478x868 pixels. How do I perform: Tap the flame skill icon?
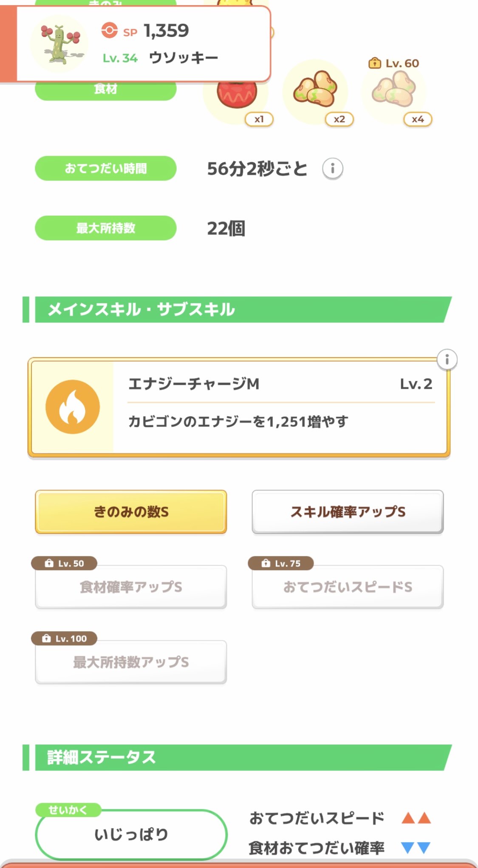[73, 407]
